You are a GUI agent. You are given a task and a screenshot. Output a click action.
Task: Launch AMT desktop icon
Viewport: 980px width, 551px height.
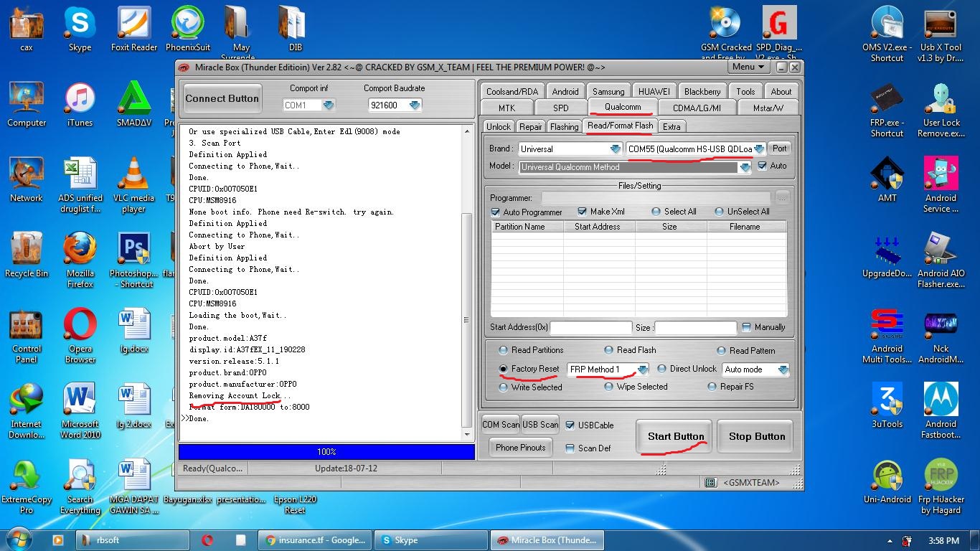[x=887, y=180]
